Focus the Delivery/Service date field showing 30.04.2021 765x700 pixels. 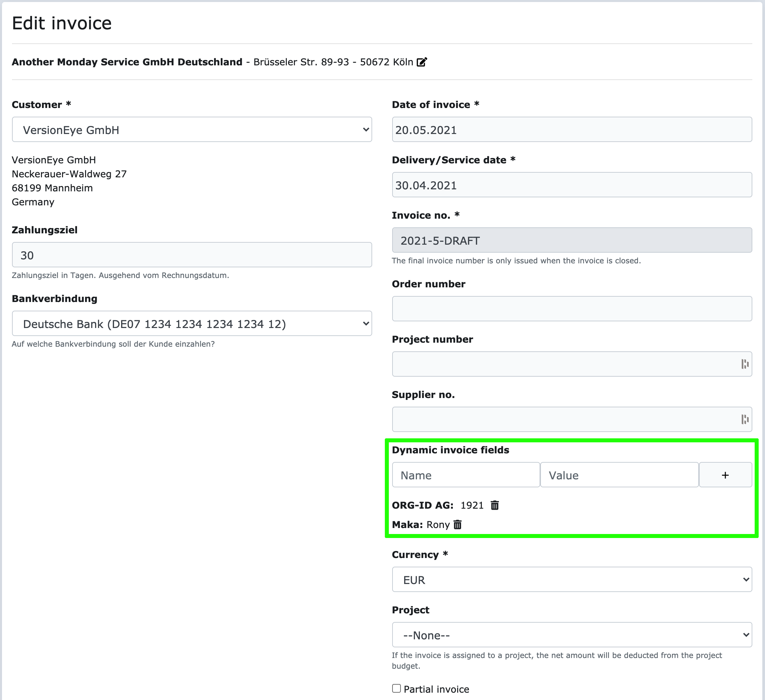click(x=572, y=185)
